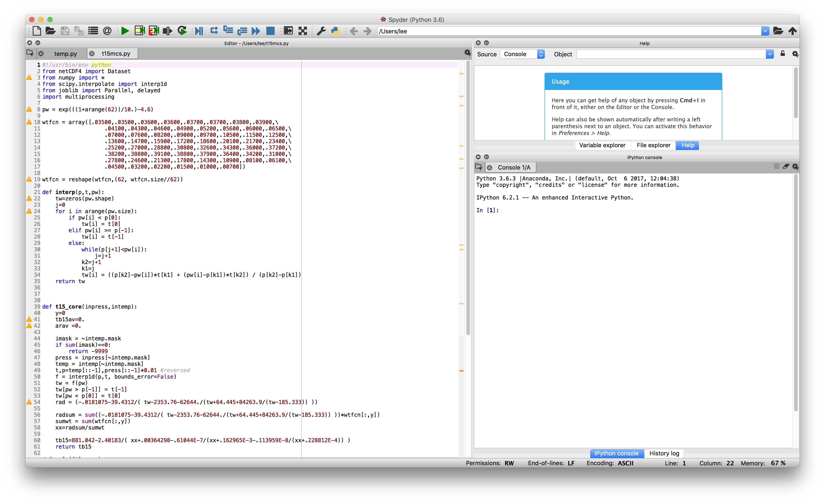Screen dimensions: 825x504
Task: Click the Help pane vertical scrollbar
Action: click(796, 92)
